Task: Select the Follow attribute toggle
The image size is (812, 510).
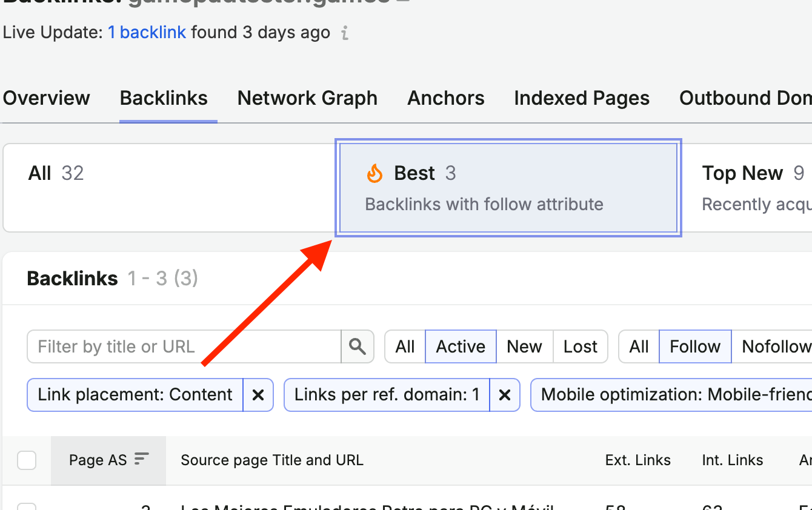Action: click(x=695, y=346)
